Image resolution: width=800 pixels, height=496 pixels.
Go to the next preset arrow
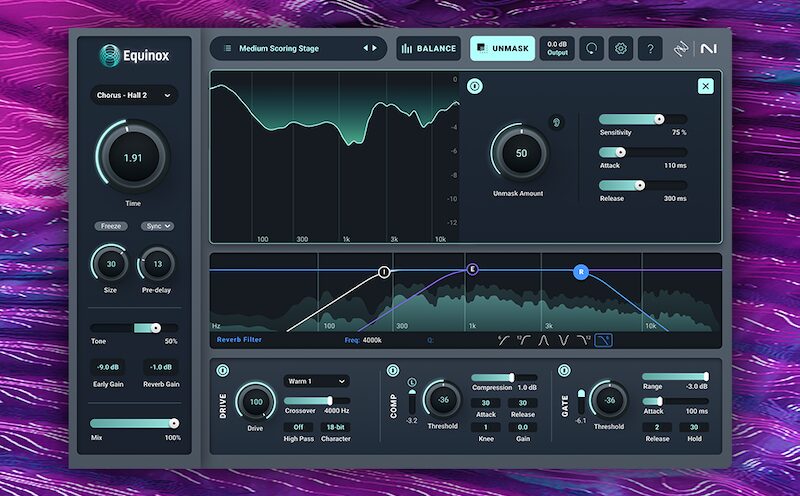tap(374, 48)
